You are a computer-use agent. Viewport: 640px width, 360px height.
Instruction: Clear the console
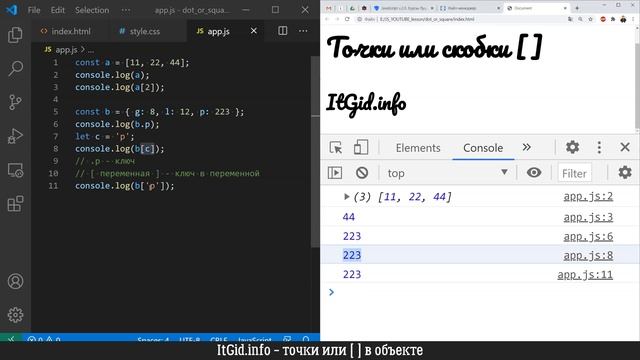[x=362, y=173]
